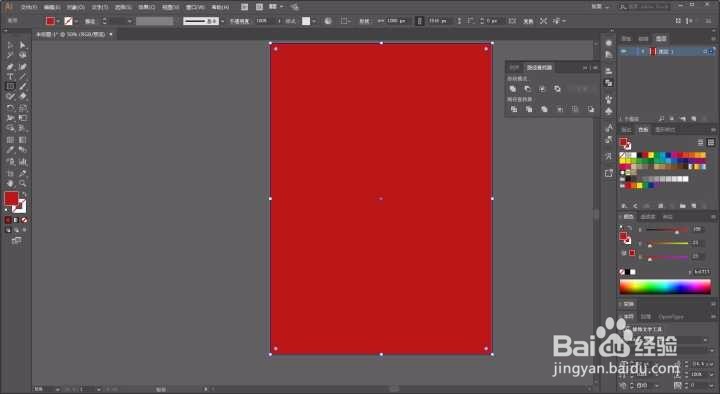The width and height of the screenshot is (720, 394).
Task: Open zoom level dropdown in status bar
Action: tap(58, 389)
